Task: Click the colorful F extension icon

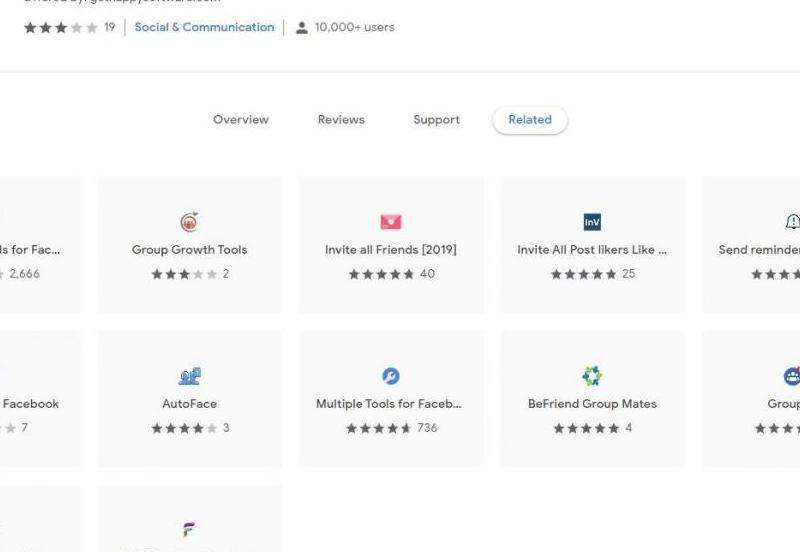Action: click(189, 530)
